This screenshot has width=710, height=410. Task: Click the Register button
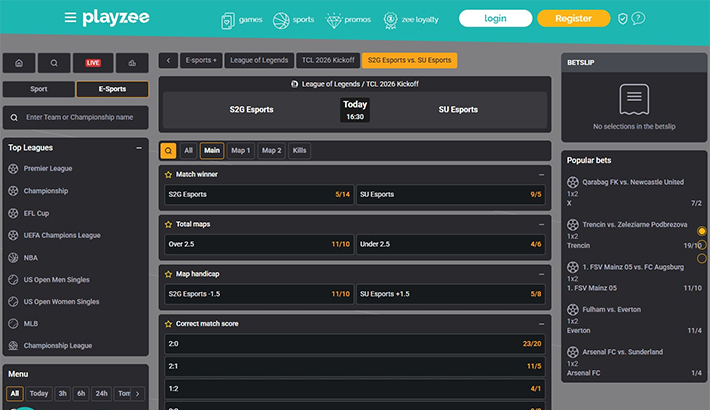(573, 19)
